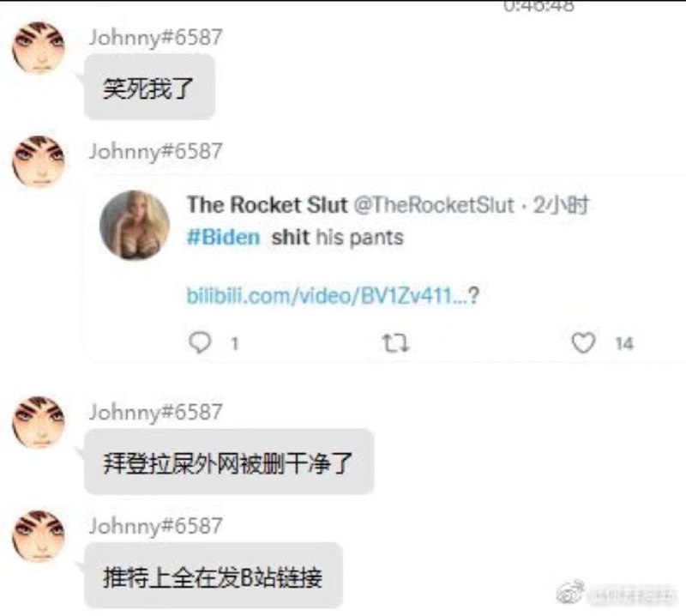
Task: Click the reply speech bubble icon
Action: [200, 342]
